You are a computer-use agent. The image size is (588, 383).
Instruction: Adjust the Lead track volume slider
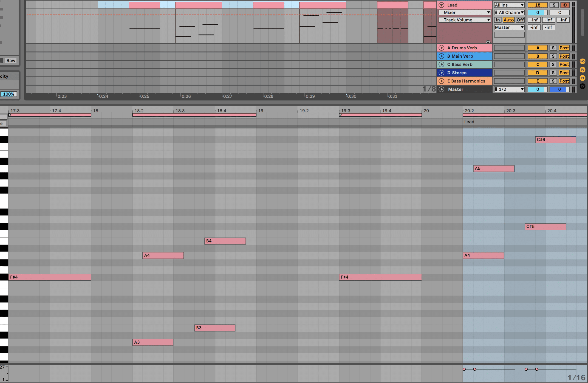point(538,13)
